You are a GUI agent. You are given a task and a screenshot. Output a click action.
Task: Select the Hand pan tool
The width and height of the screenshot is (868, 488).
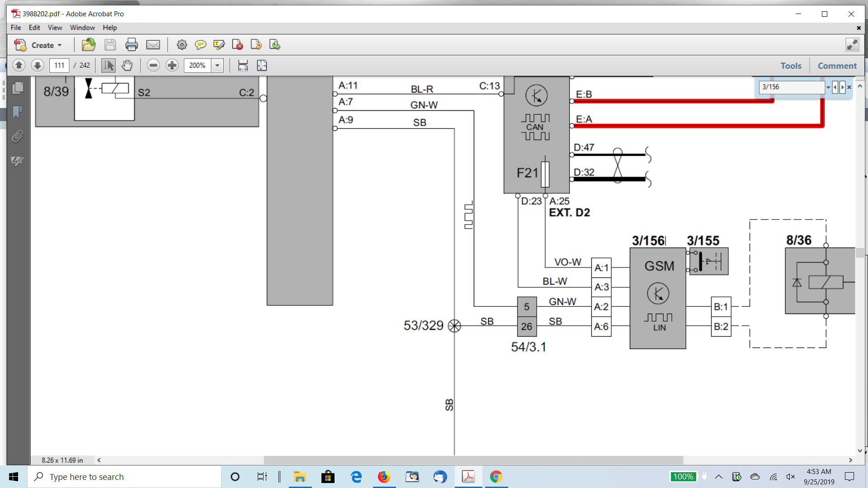coord(127,66)
